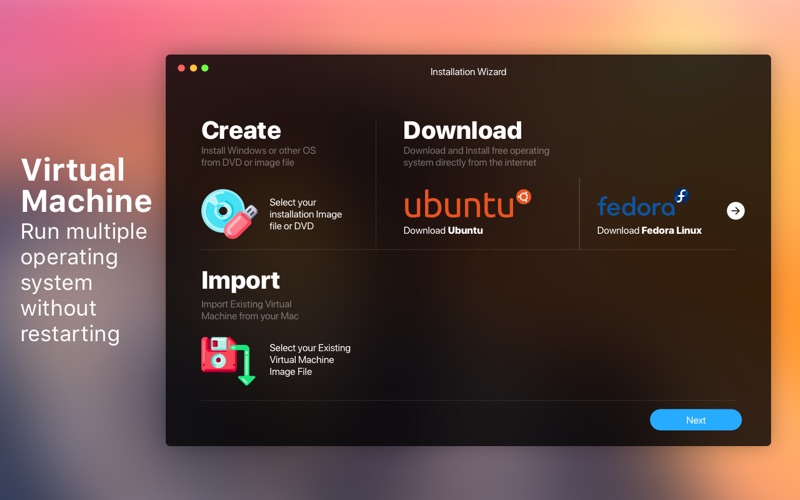Click the floppy disk import icon
Viewport: 800px width, 500px height.
pos(228,361)
